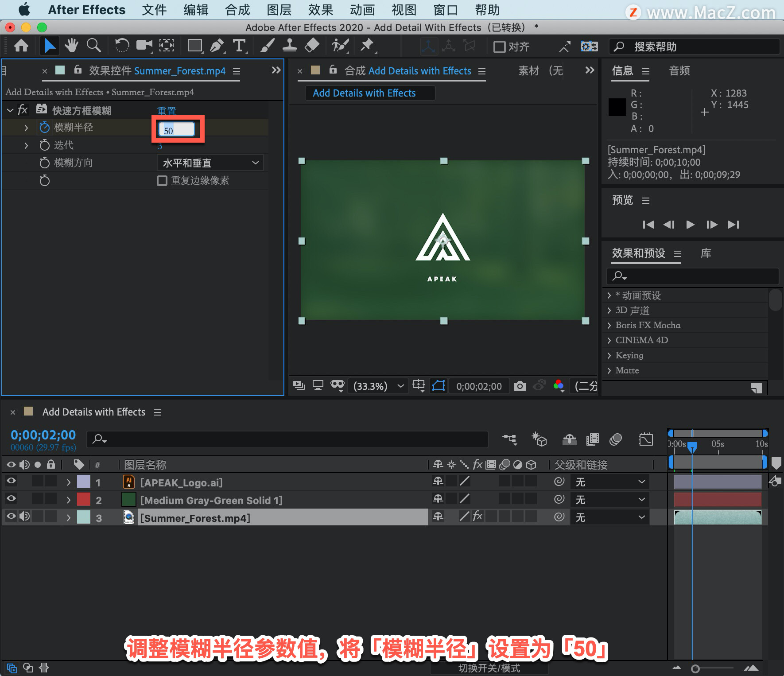Mute audio of Summer_Forest.mp4 layer
The height and width of the screenshot is (676, 784).
coord(24,516)
